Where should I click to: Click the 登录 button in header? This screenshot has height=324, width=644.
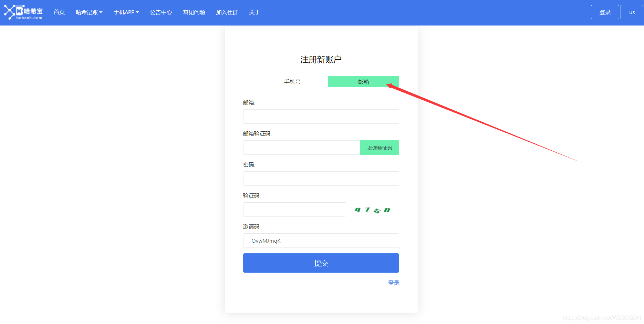pos(605,12)
